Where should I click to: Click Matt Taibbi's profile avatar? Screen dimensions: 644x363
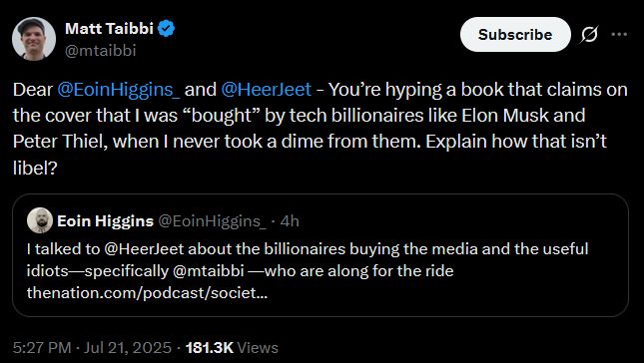34,39
